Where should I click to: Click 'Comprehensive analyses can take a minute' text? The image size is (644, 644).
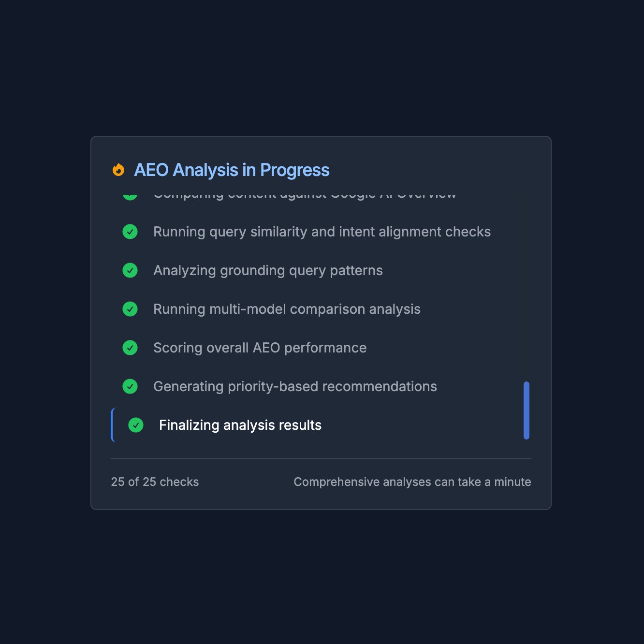coord(412,482)
